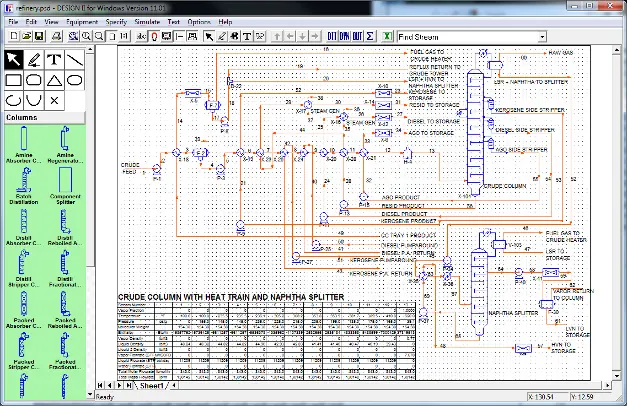Select the Line drawing tool
The height and width of the screenshot is (406, 627).
tap(75, 60)
